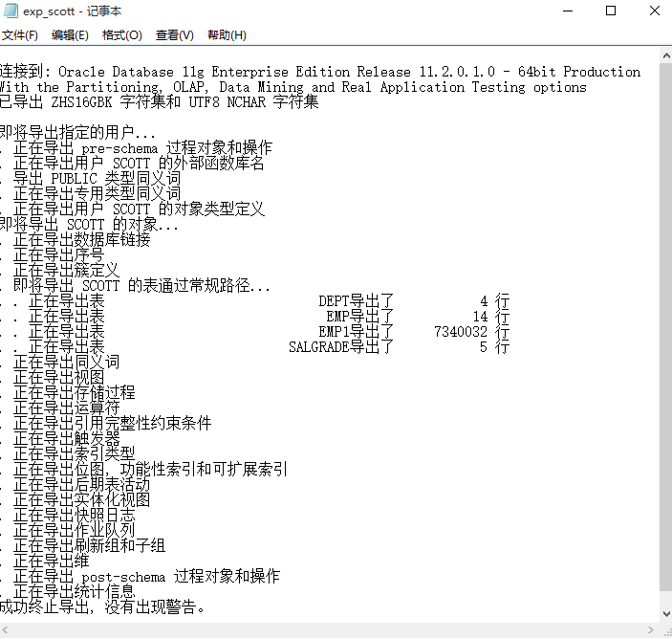
Task: Click the line '成功终止导出, 没有出现警告。'
Action: tap(103, 607)
